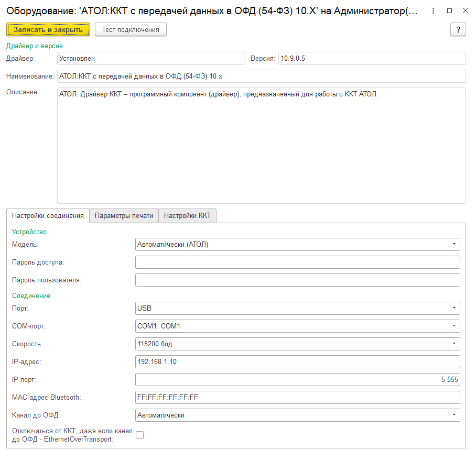Click the MAC-адрес Bluetooth label
476x450 pixels.
click(x=47, y=397)
